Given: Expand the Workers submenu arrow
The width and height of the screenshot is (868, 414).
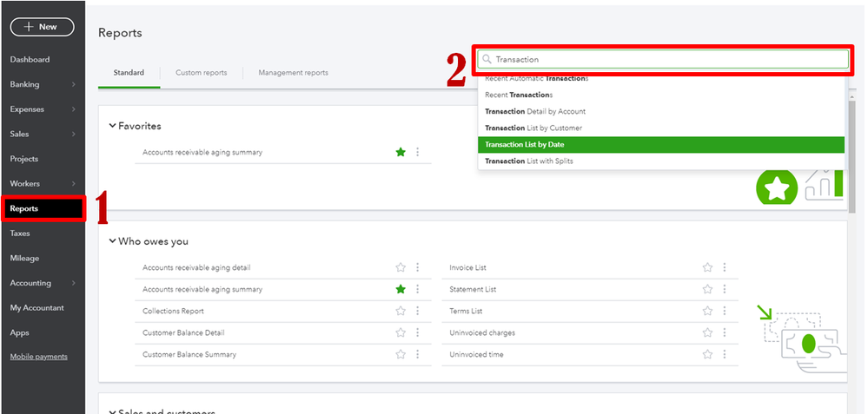Looking at the screenshot, I should tap(74, 183).
